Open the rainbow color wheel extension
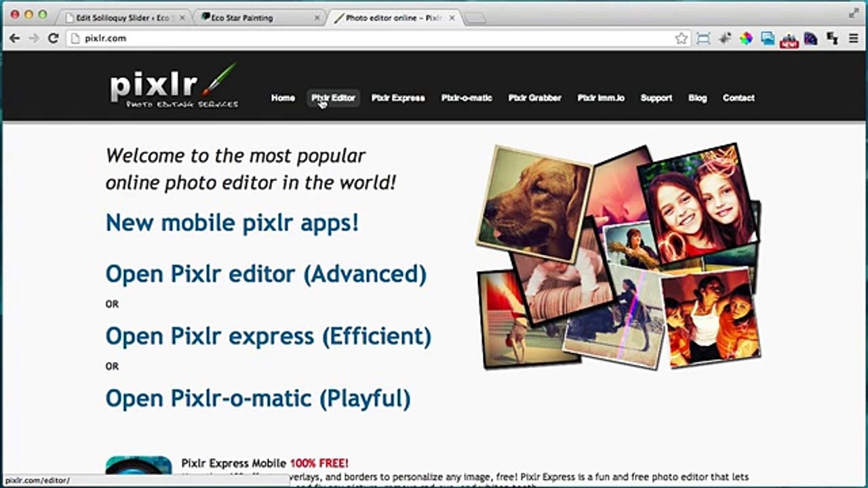Viewport: 868px width, 488px height. click(746, 39)
